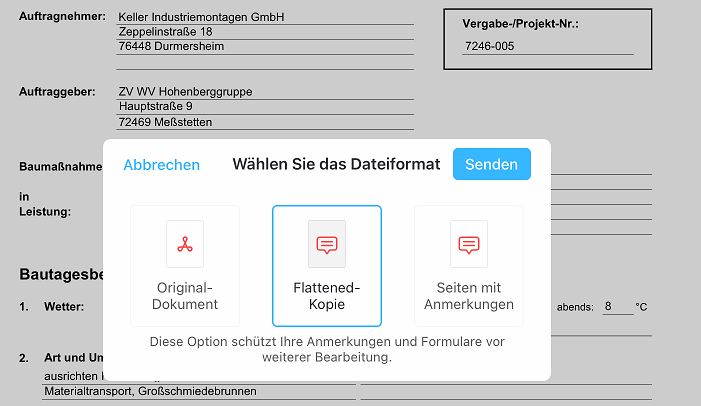The height and width of the screenshot is (406, 701).
Task: Click the project number field 7246-005
Action: pyautogui.click(x=547, y=46)
